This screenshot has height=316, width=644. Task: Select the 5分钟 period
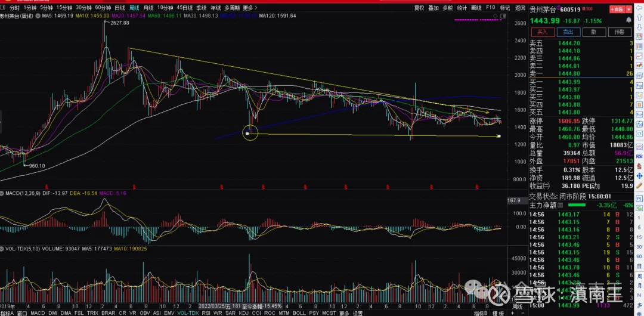(47, 8)
